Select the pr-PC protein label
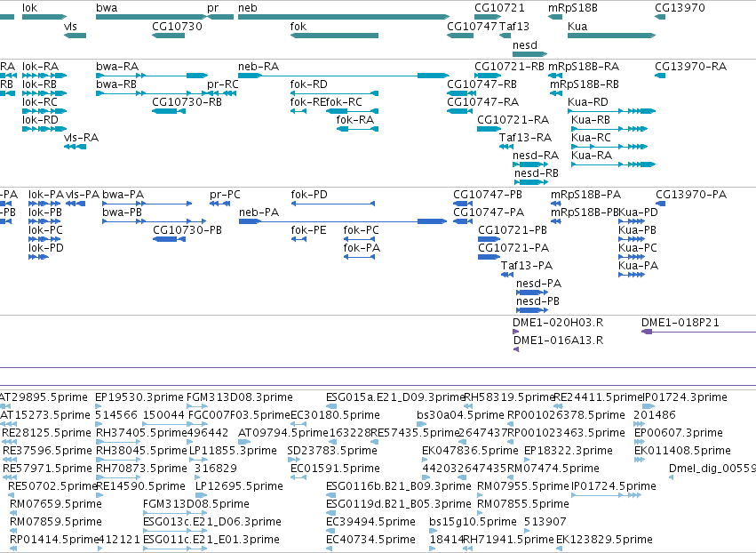756x553 pixels. coord(225,195)
